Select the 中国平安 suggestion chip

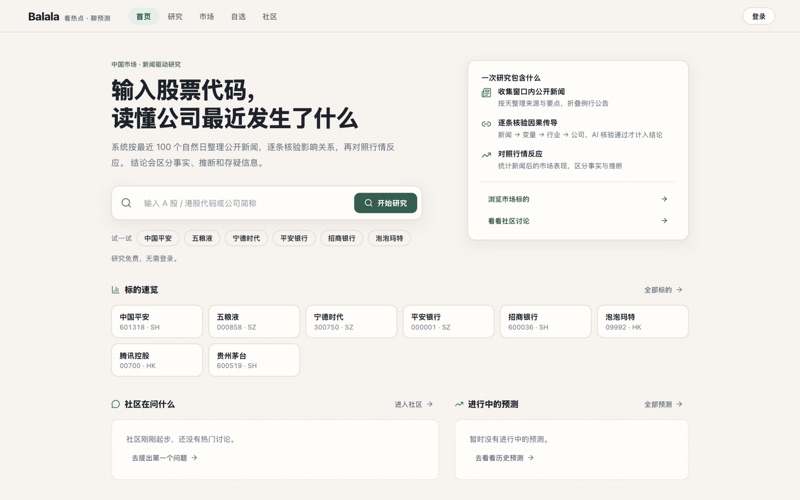point(158,238)
